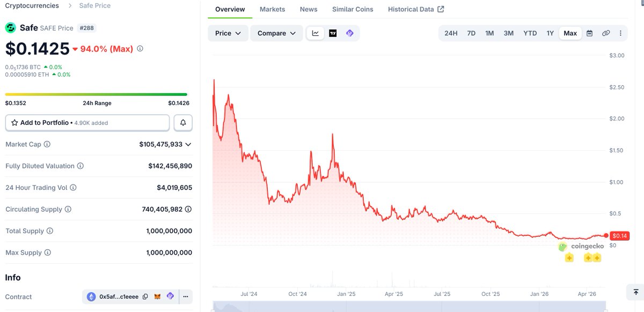Click the red $0.14 current price label
The width and height of the screenshot is (644, 312).
pyautogui.click(x=620, y=235)
